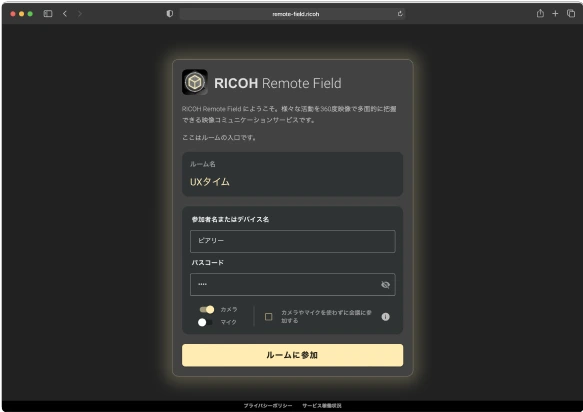Screen dimensions: 583x412
Task: Go back with the back arrow
Action: point(65,14)
